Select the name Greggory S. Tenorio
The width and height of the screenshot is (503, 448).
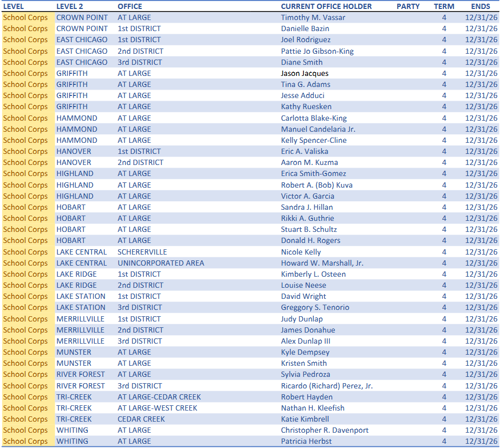(x=315, y=307)
